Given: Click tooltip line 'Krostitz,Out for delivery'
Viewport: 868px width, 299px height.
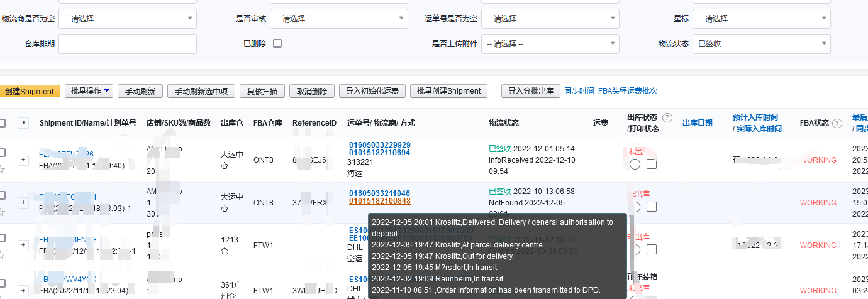Looking at the screenshot, I should point(443,256).
